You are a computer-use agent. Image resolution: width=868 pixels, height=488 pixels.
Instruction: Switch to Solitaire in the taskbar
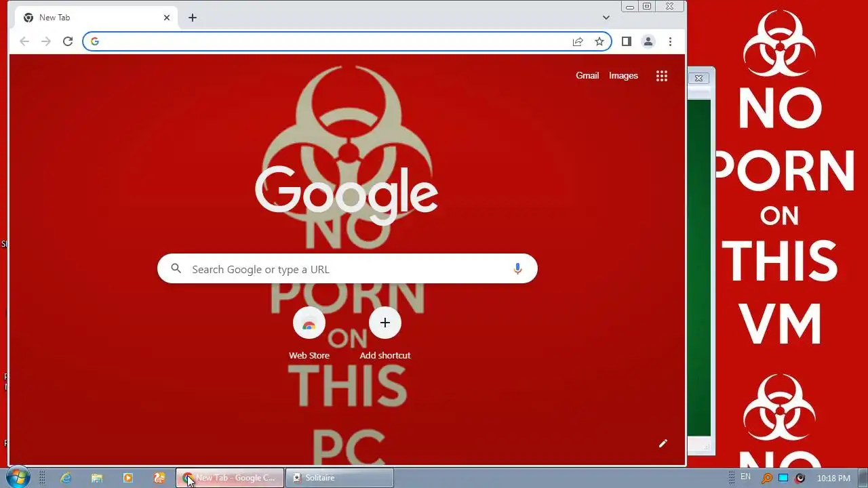tap(339, 478)
